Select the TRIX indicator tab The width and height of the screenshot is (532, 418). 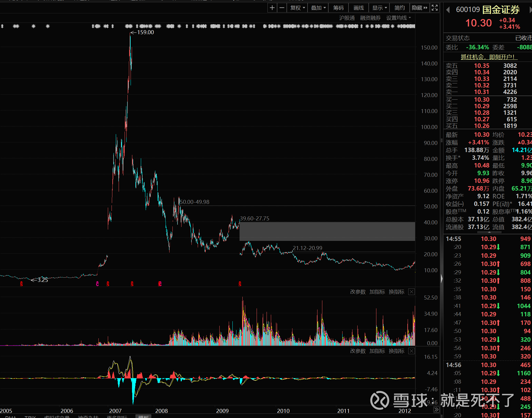pyautogui.click(x=30, y=416)
